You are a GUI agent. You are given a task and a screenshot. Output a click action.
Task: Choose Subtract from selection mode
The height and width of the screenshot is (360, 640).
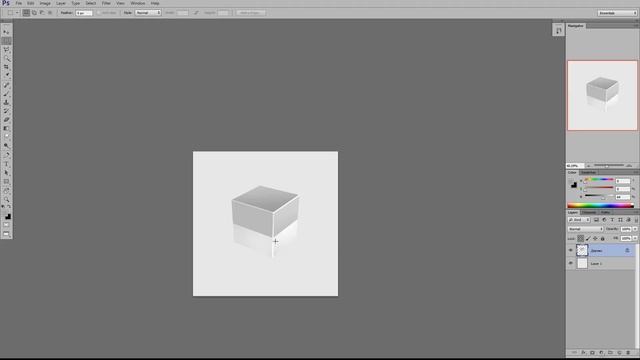(42, 13)
